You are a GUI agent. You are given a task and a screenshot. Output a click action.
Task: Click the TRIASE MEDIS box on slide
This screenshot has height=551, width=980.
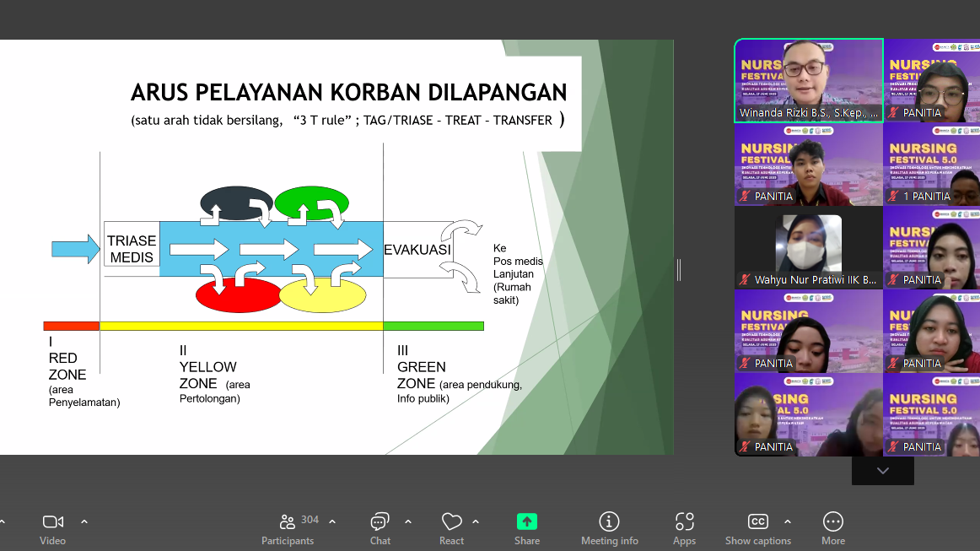pyautogui.click(x=132, y=249)
